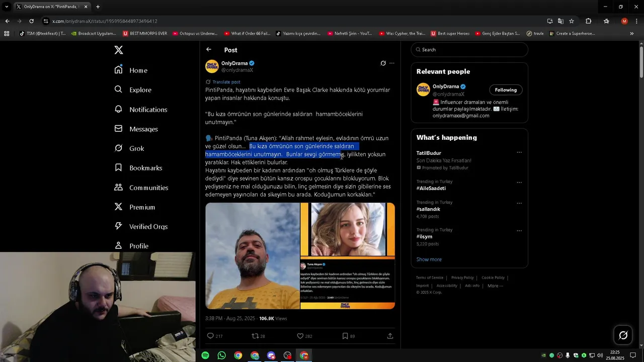Open the Best super Heroes bookmark

coord(450,34)
